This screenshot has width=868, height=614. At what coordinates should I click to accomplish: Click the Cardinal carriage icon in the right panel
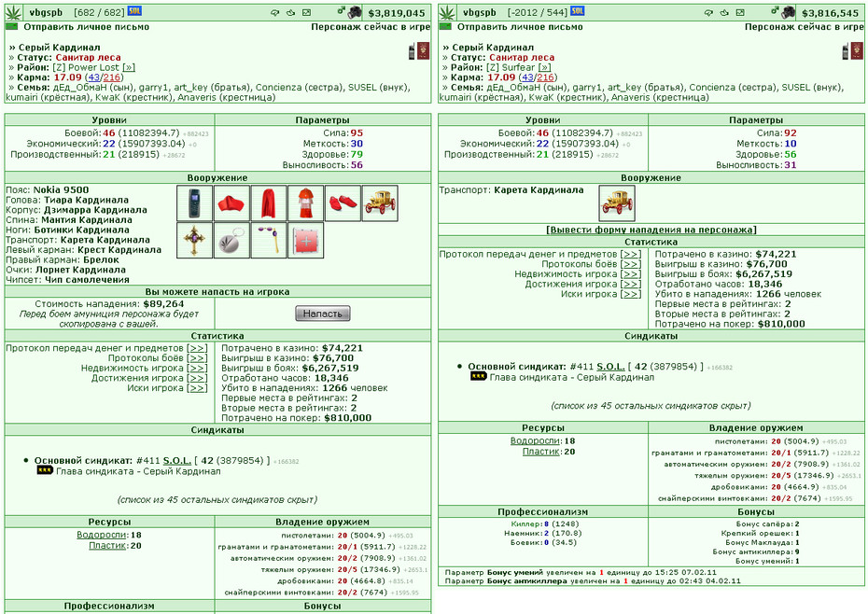617,203
